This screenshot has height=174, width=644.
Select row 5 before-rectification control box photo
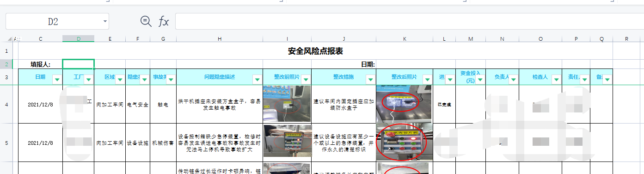point(287,141)
